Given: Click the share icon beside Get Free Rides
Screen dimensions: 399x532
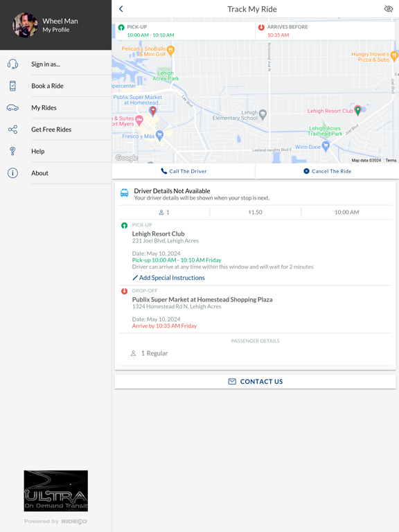Looking at the screenshot, I should [12, 130].
